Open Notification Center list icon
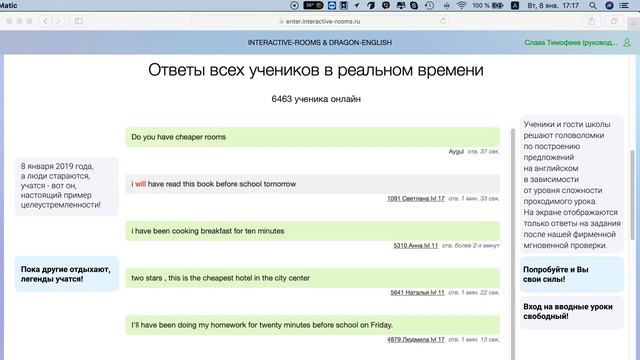This screenshot has height=360, width=640. [x=624, y=5]
